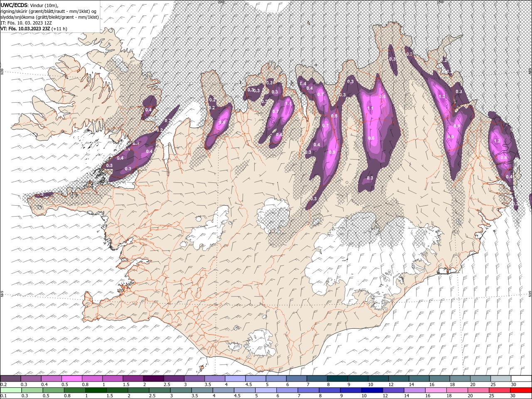Pick the bright red swatch after 30 on rain scale
Screen dimensions: 532x399
click(521, 390)
